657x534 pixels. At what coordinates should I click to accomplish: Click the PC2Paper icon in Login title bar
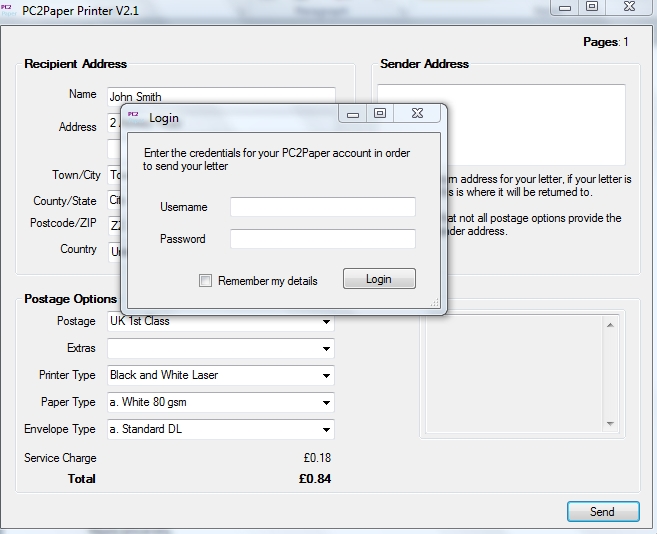(x=133, y=116)
